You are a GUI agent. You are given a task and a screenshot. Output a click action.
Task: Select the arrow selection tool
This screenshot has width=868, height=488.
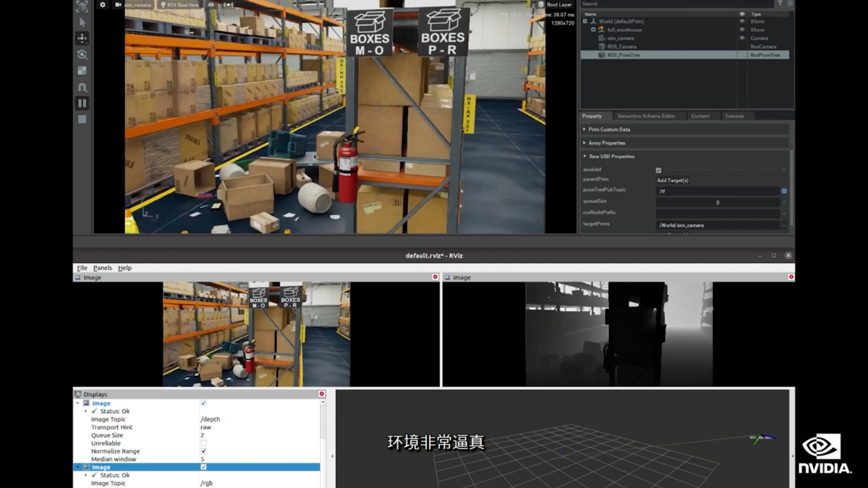82,23
